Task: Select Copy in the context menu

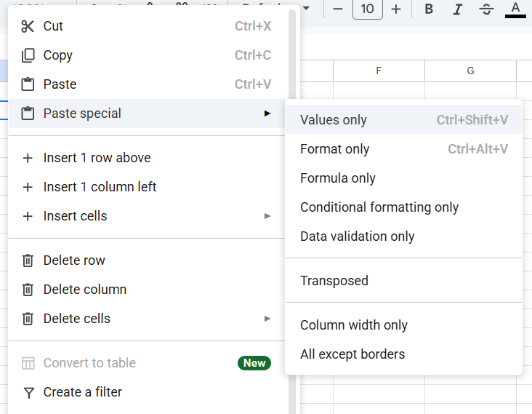Action: click(x=57, y=55)
